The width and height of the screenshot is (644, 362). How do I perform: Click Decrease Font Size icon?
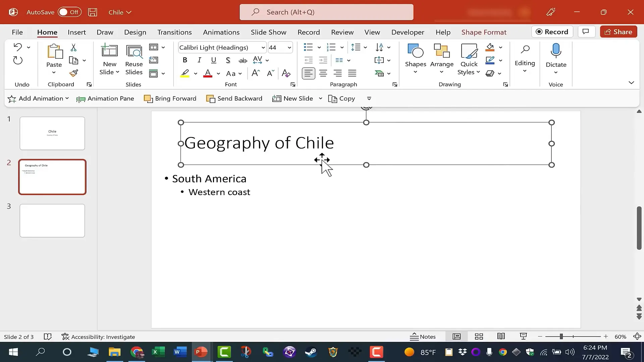coord(270,73)
